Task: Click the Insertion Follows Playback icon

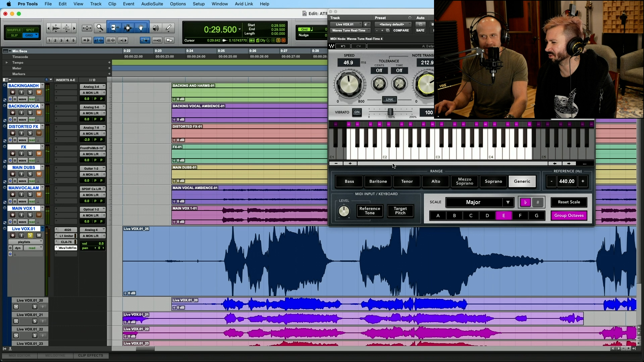Action: pos(123,40)
